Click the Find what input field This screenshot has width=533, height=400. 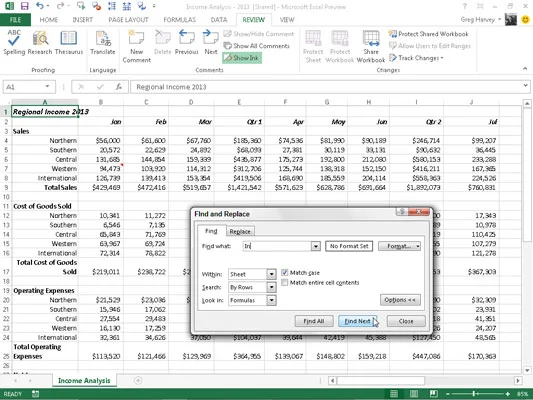click(277, 246)
